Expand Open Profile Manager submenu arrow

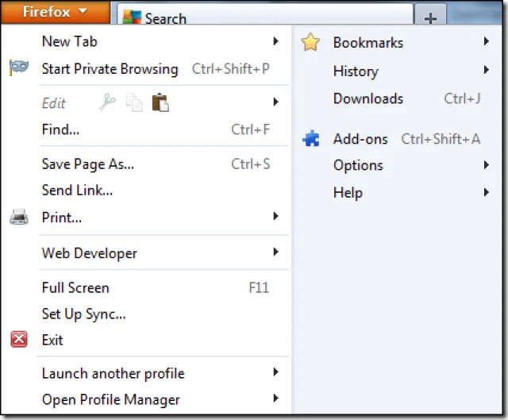point(275,399)
